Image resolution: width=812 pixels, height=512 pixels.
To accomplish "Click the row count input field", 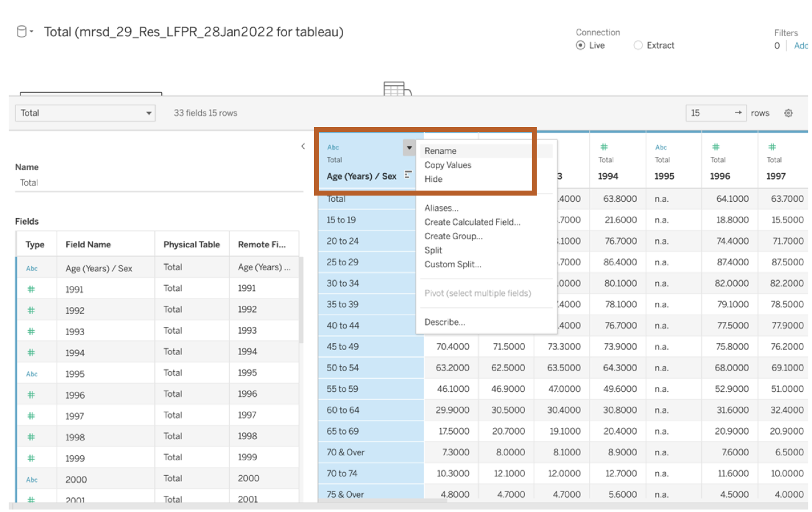I will tap(710, 113).
